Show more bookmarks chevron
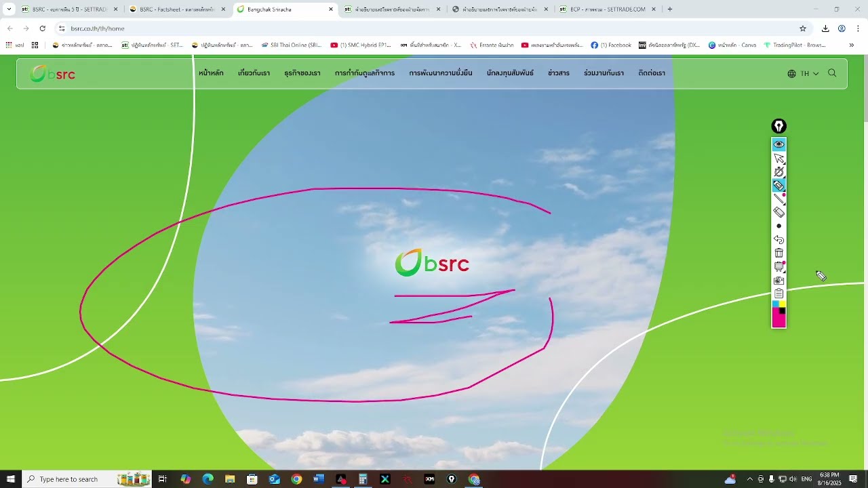The width and height of the screenshot is (868, 488). tap(852, 45)
